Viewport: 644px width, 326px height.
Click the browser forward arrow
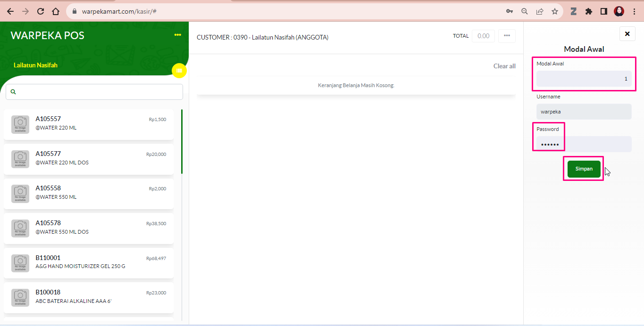click(25, 11)
